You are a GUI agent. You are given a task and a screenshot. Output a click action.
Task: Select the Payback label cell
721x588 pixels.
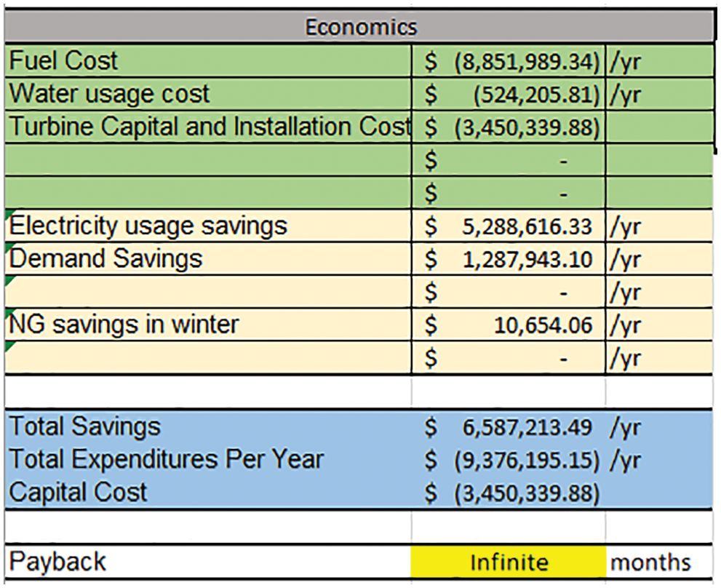pyautogui.click(x=57, y=562)
